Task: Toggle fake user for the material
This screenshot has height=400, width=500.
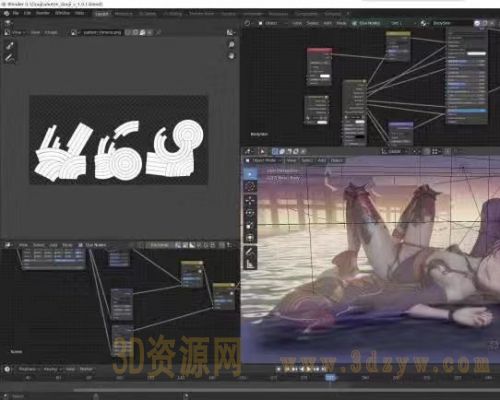Action: click(x=477, y=23)
